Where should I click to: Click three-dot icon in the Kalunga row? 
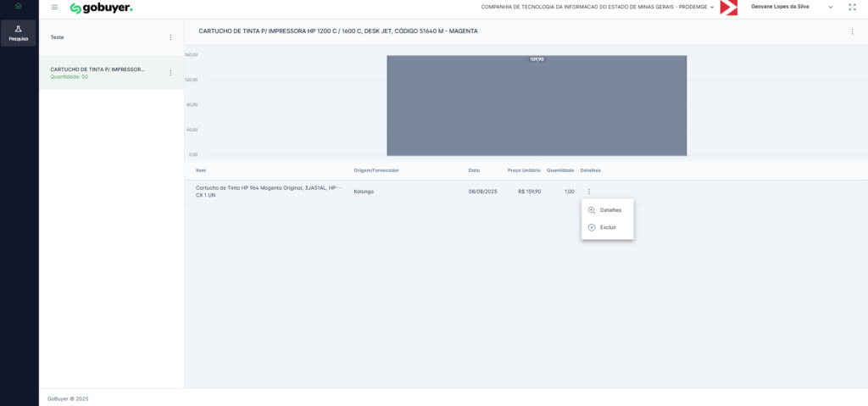(588, 192)
